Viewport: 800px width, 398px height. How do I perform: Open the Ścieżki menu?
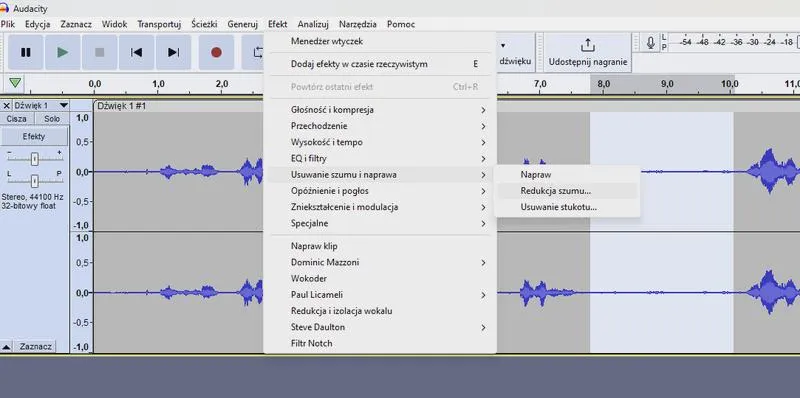point(204,24)
